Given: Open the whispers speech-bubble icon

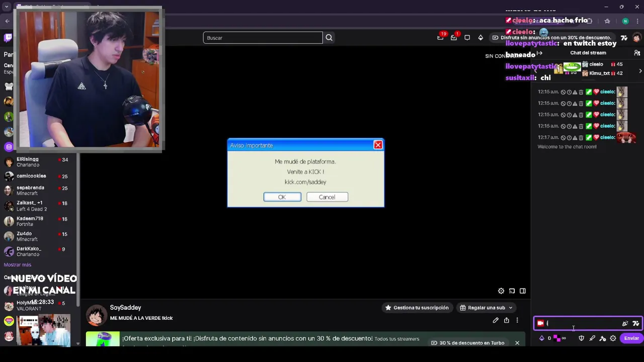Looking at the screenshot, I should (x=467, y=38).
